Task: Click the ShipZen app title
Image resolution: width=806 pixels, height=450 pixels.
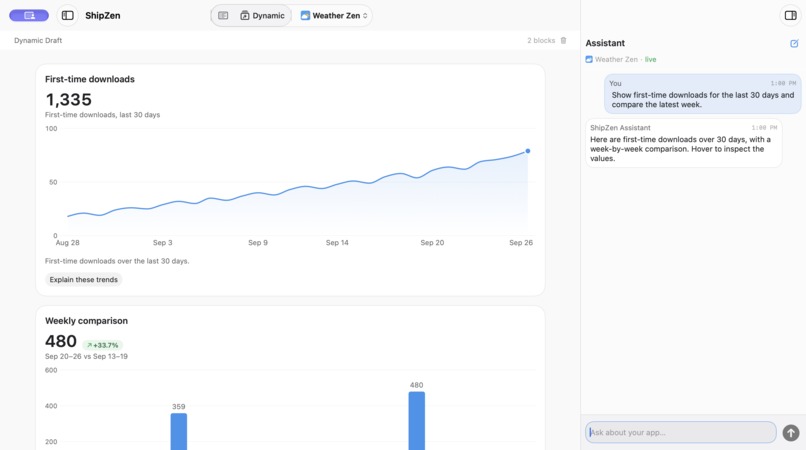Action: (x=103, y=15)
